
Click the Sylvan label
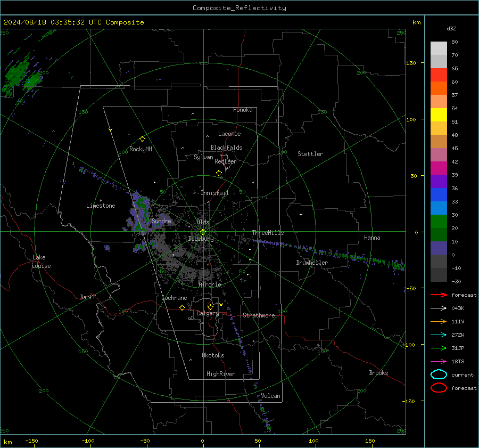pos(203,157)
